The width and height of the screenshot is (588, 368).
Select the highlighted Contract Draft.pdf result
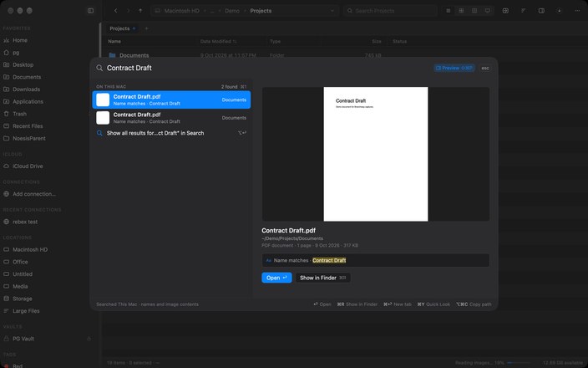171,100
